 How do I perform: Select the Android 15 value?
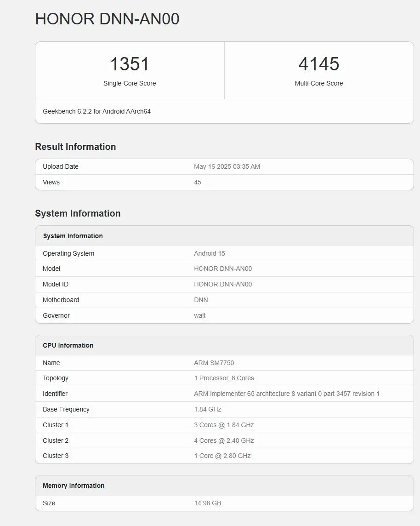click(x=209, y=253)
